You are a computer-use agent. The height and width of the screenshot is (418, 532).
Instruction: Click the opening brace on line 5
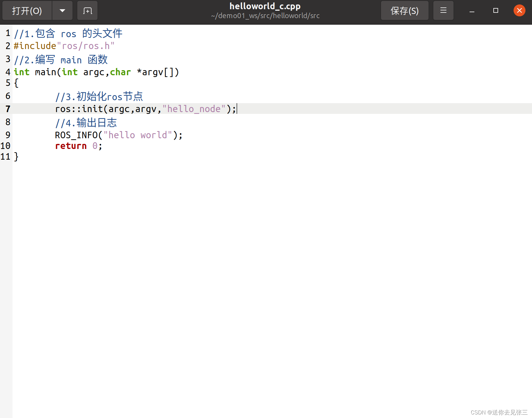[16, 83]
